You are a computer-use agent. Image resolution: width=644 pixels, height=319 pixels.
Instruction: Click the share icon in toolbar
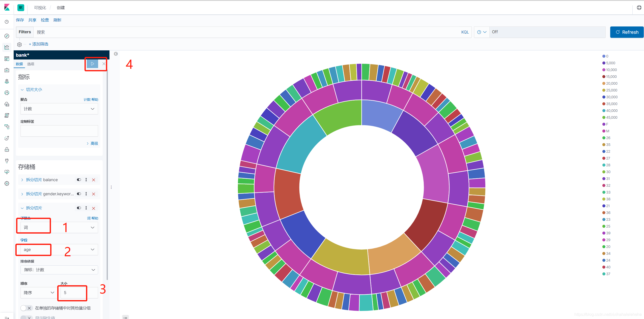point(33,20)
